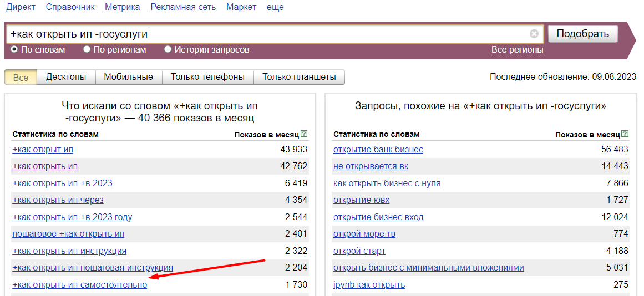Screen dimensions: 644x296
Task: Open the 'Метрика' link
Action: (123, 7)
